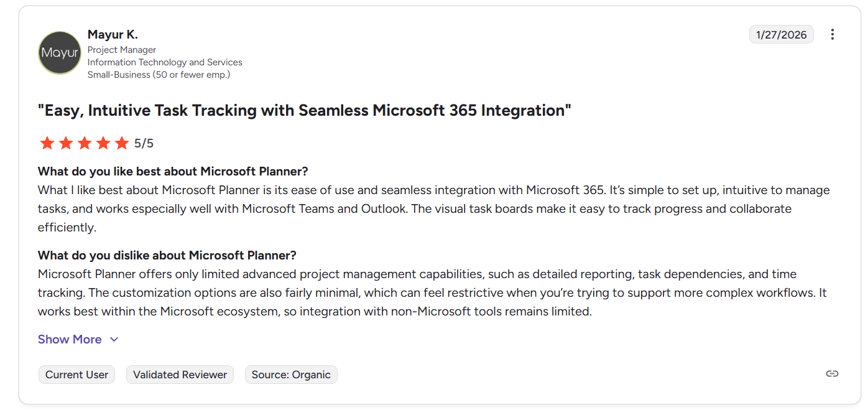Click the "What do you dislike" heading
868x415 pixels.
coord(167,255)
